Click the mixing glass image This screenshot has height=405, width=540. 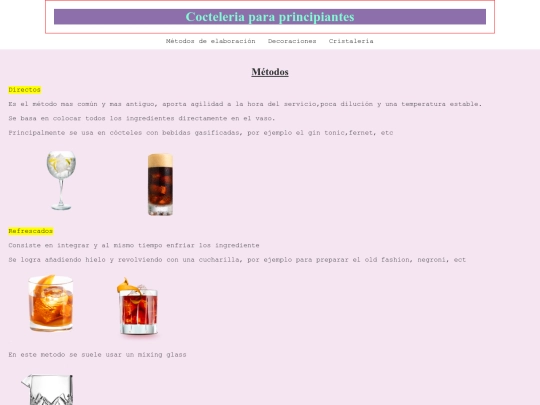pyautogui.click(x=47, y=390)
